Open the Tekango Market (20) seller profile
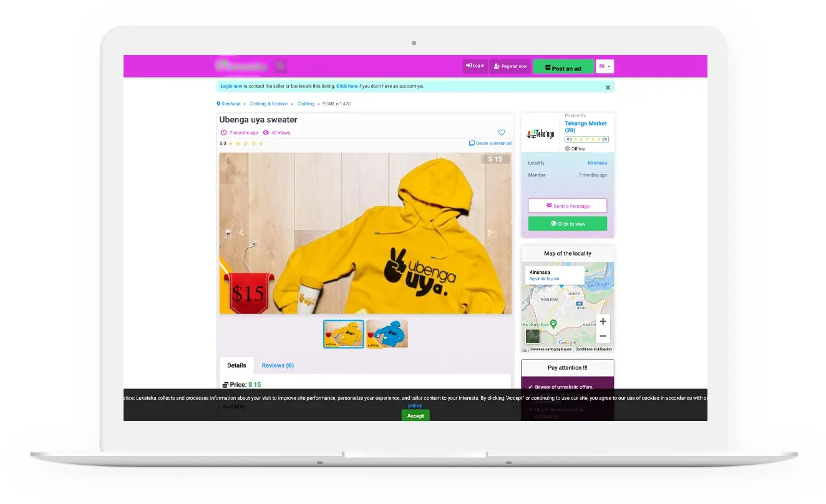The width and height of the screenshot is (826, 504). coord(586,127)
